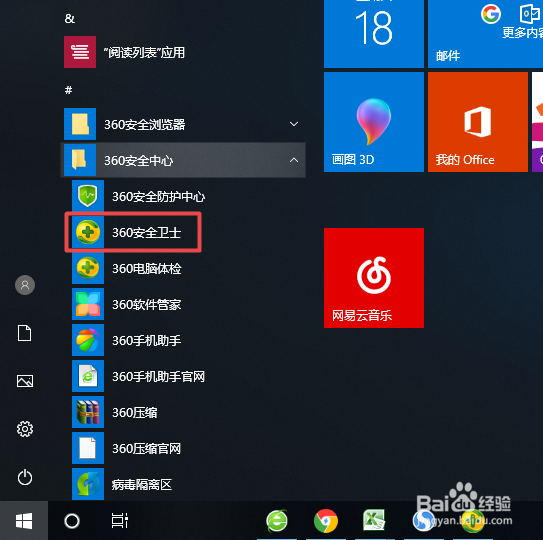Click the & letter group header
The height and width of the screenshot is (540, 543).
tap(70, 18)
